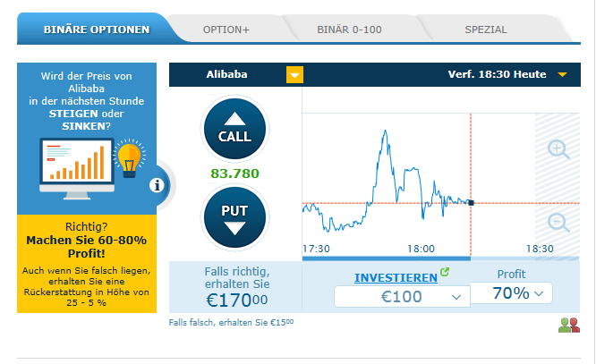Expand the expiry time 18:30 Heute
The width and height of the screenshot is (596, 364).
click(562, 75)
